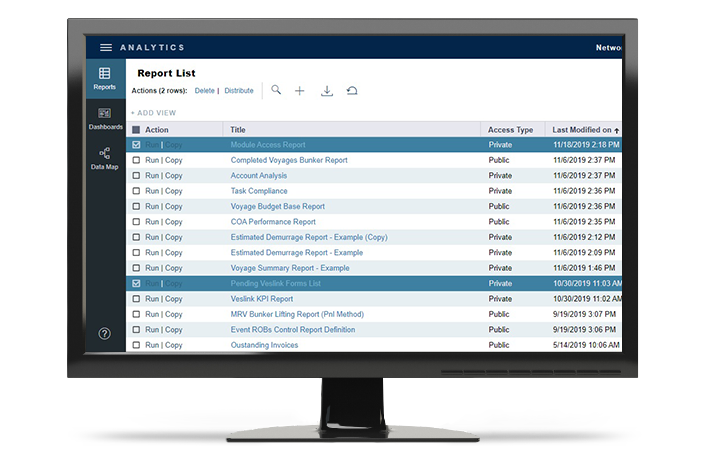Viewport: 706px width, 466px height.
Task: Click the help question mark icon
Action: [104, 334]
